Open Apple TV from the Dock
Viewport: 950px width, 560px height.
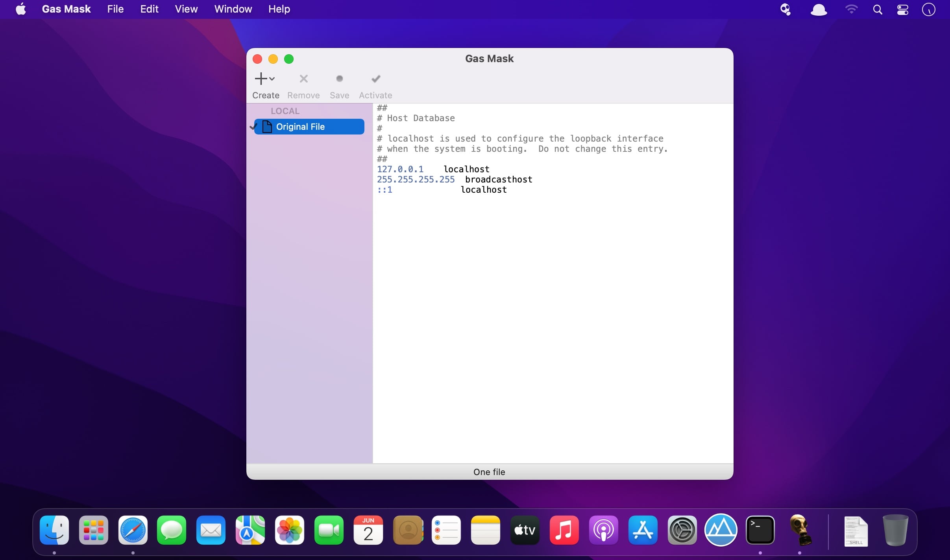coord(525,530)
